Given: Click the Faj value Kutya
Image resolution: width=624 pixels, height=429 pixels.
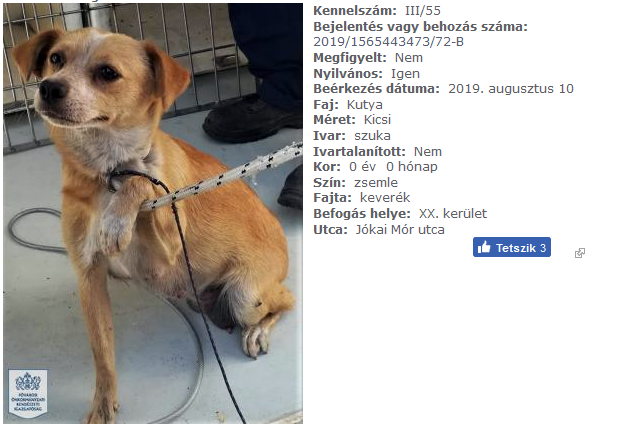Looking at the screenshot, I should [x=365, y=105].
